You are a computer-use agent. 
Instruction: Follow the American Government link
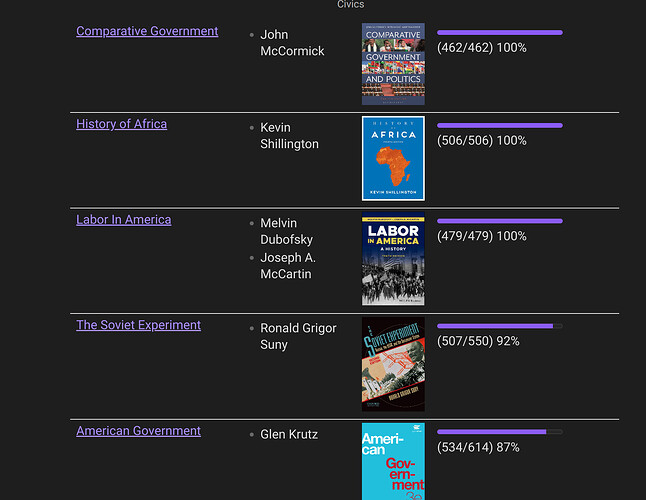pos(138,431)
